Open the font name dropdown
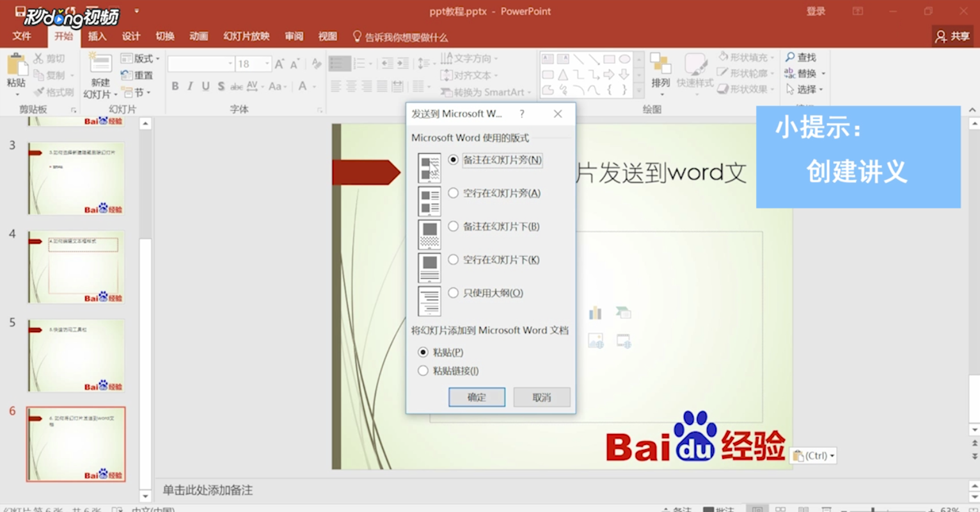 point(230,64)
